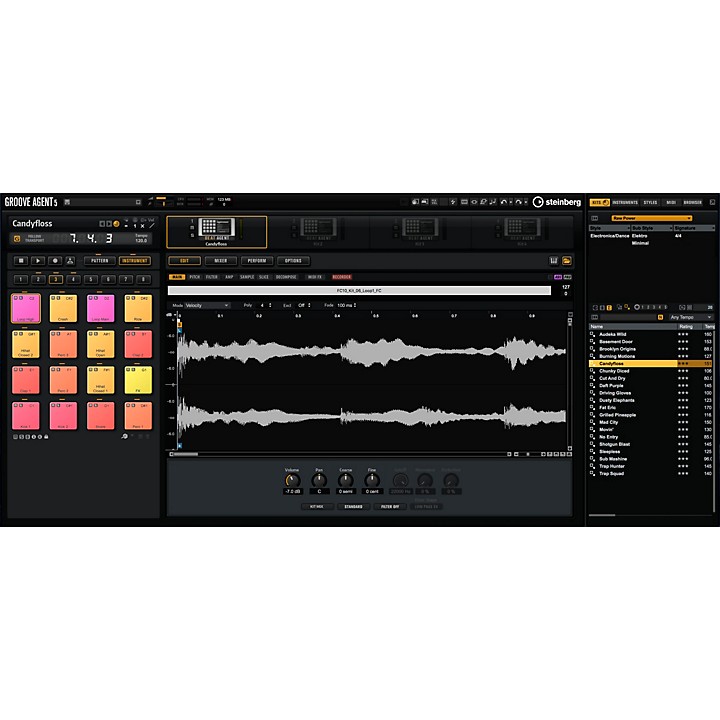The height and width of the screenshot is (720, 720).
Task: Select pad group 5
Action: coord(91,279)
